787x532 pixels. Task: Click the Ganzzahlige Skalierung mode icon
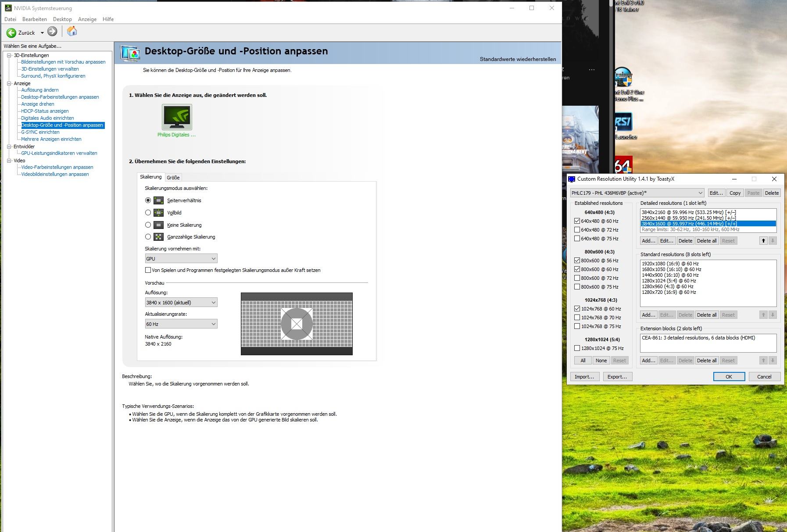(x=159, y=237)
